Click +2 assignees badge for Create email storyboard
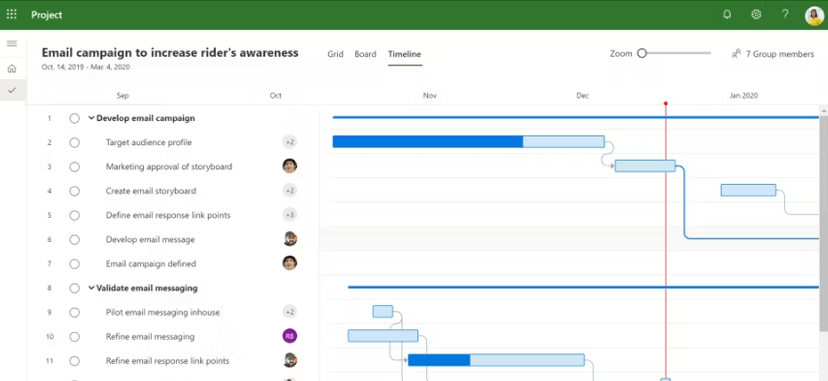The image size is (828, 381). (289, 190)
